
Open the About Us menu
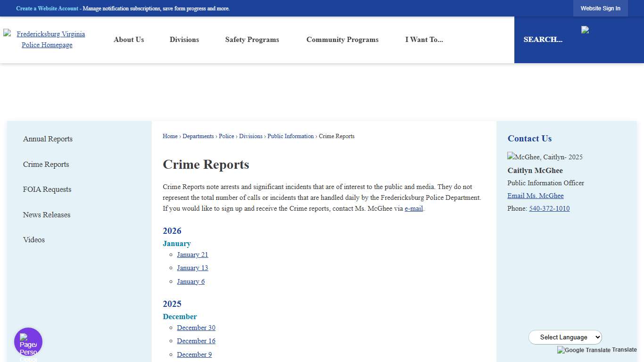[x=129, y=40]
